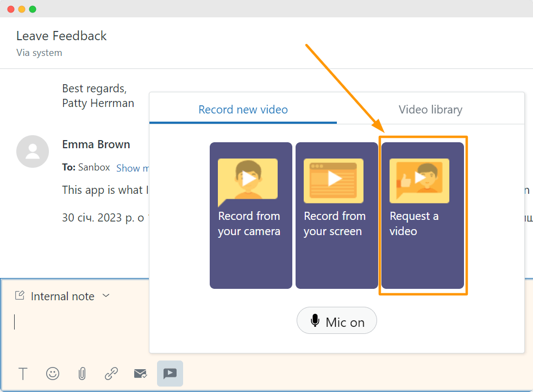
Task: Toggle the video message icon
Action: point(170,374)
